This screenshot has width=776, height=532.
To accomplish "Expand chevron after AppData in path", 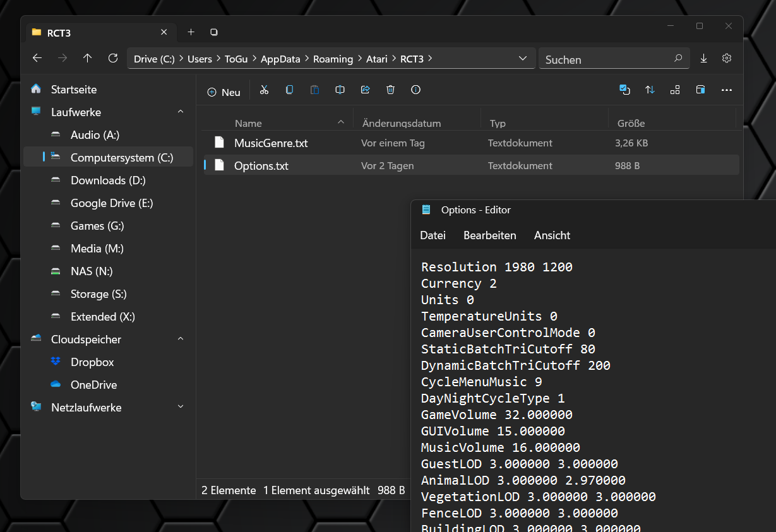I will coord(307,59).
